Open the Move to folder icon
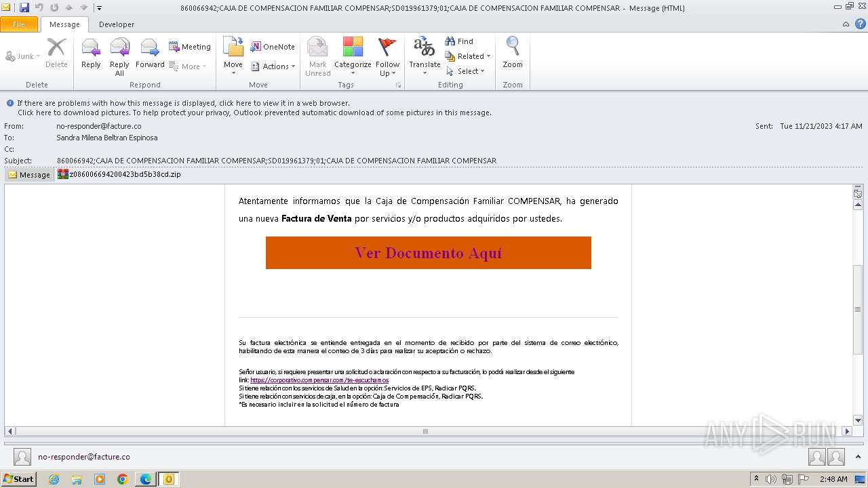Screen dimensions: 868x488 pyautogui.click(x=233, y=57)
